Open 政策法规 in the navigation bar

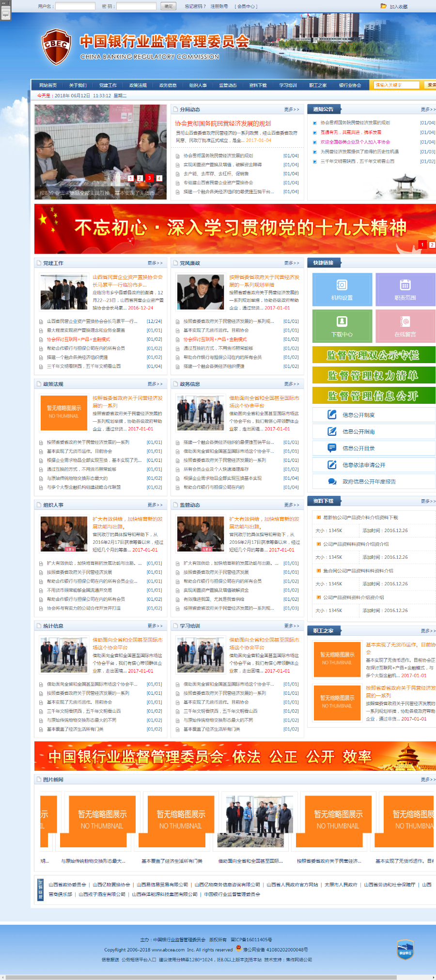[x=138, y=85]
